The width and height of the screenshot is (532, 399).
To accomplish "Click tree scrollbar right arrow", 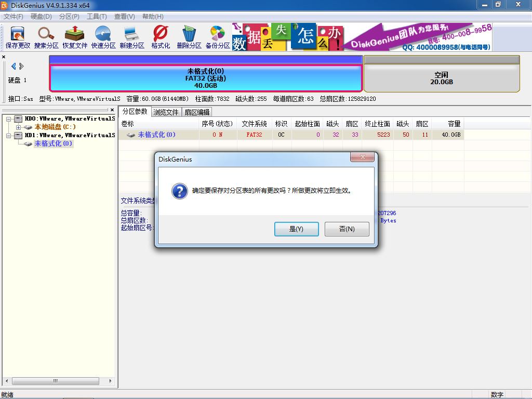I will (x=110, y=381).
